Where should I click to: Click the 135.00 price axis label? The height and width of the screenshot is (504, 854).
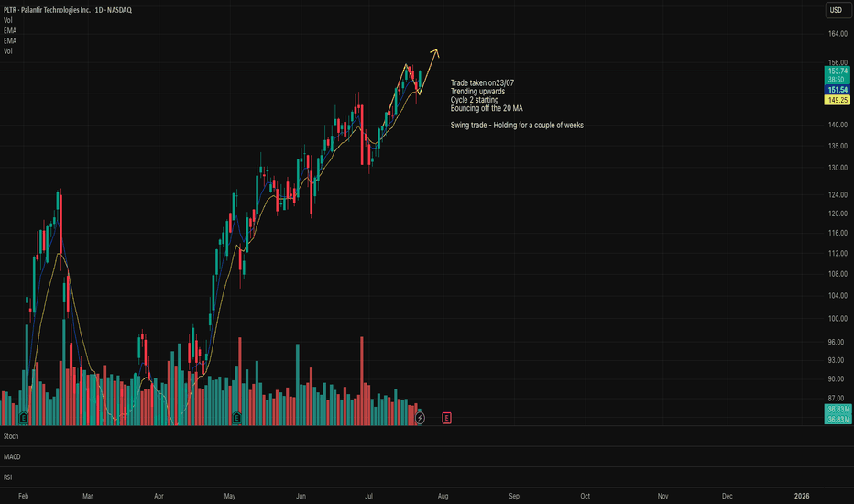coord(838,146)
